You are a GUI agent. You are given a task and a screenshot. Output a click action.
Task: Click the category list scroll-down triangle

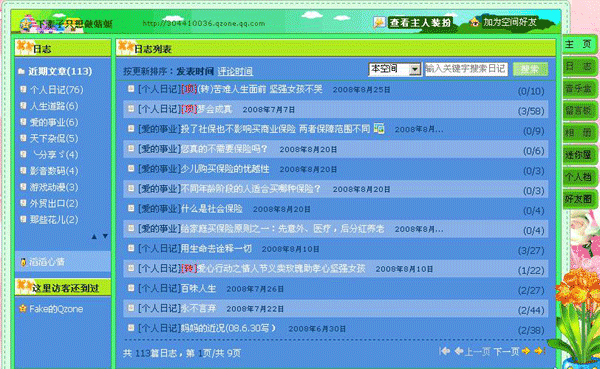(105, 237)
